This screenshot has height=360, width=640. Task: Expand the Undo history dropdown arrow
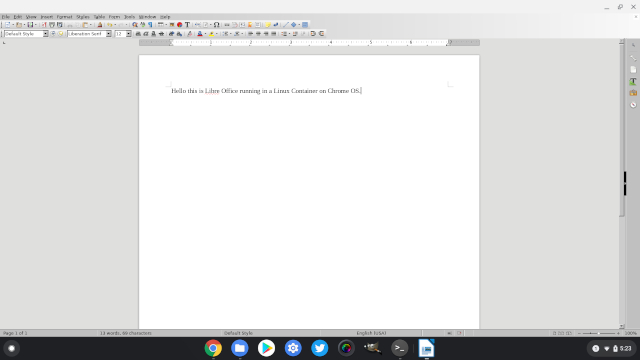115,24
